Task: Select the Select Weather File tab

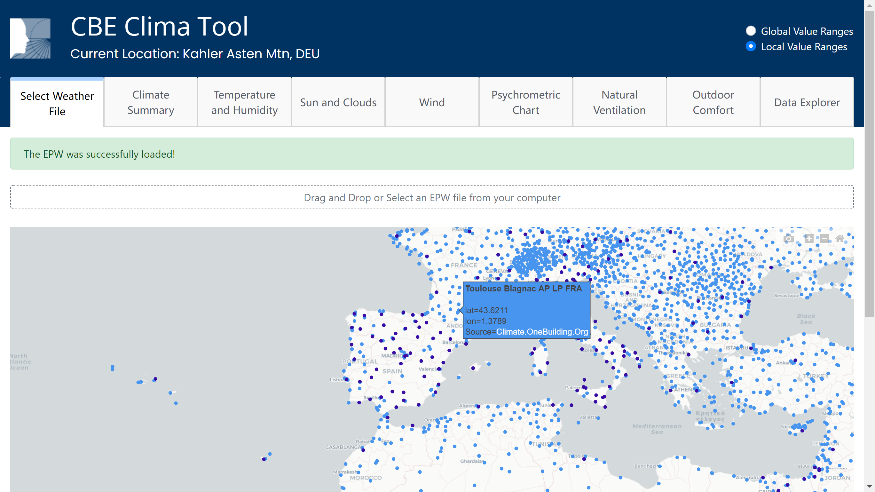Action: pos(57,103)
